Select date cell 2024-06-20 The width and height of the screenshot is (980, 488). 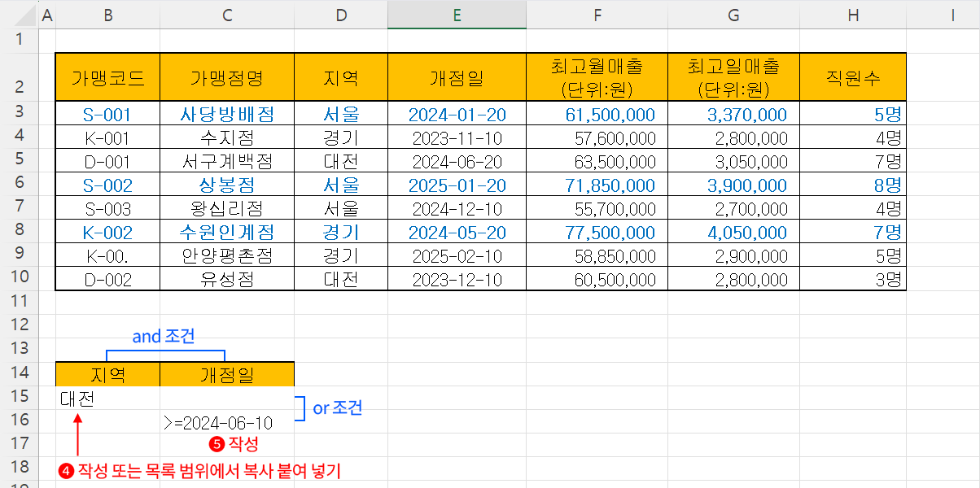point(457,160)
